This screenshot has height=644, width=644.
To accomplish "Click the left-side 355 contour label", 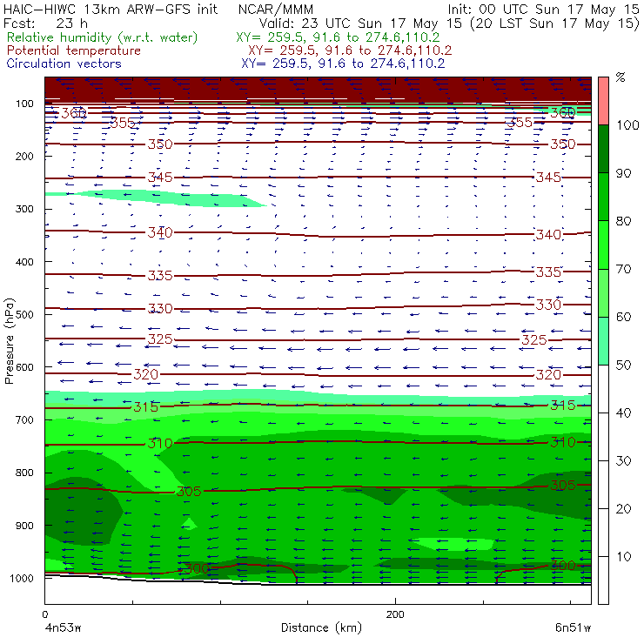I will tap(123, 123).
